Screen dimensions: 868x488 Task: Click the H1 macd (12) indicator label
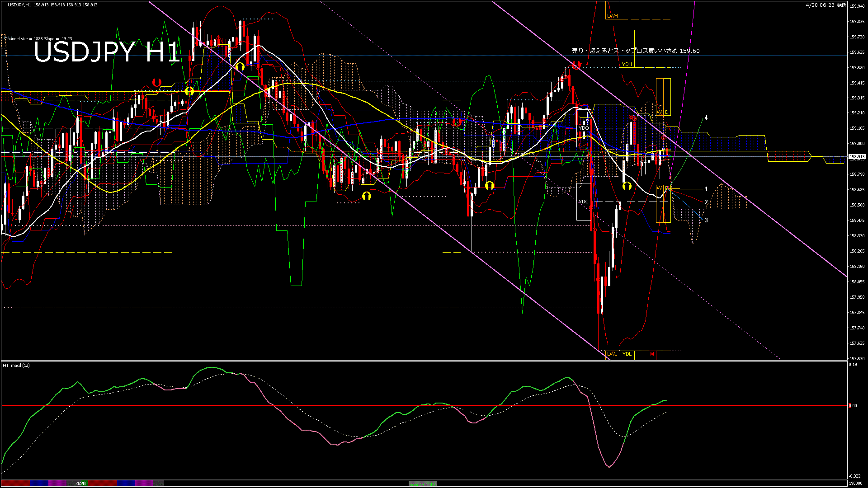pos(16,365)
